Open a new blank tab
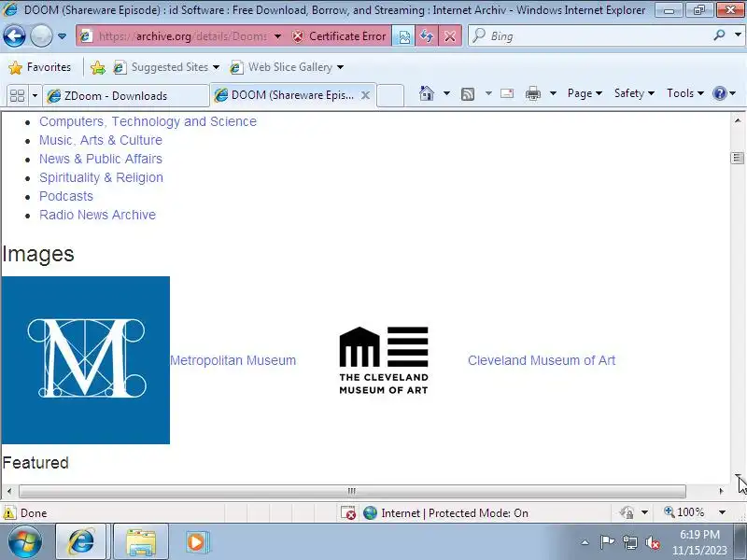This screenshot has width=747, height=560. tap(390, 95)
